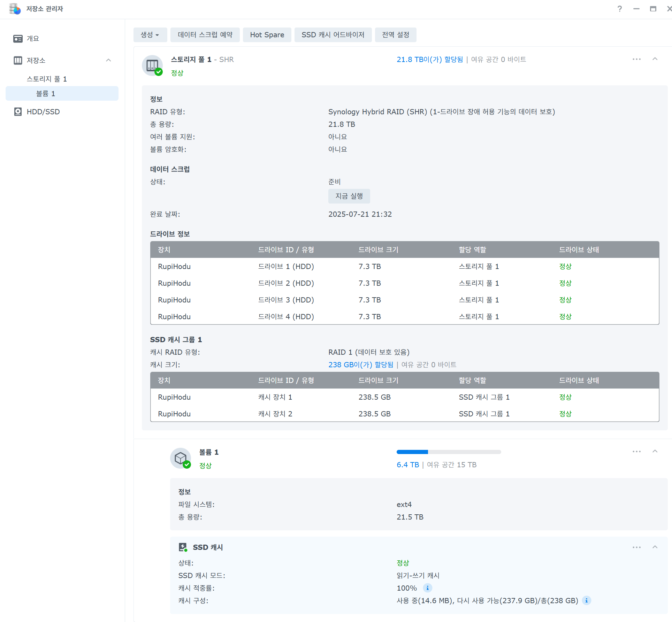Collapse the 볼륨 1 panel
The image size is (672, 622).
point(655,451)
